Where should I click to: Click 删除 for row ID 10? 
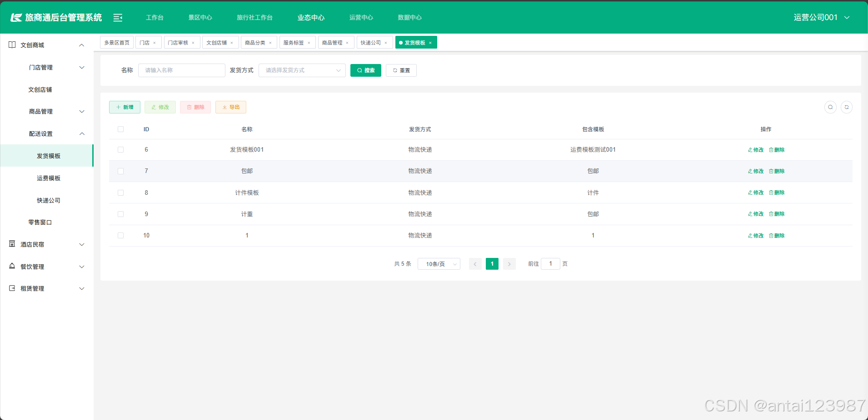click(x=777, y=236)
